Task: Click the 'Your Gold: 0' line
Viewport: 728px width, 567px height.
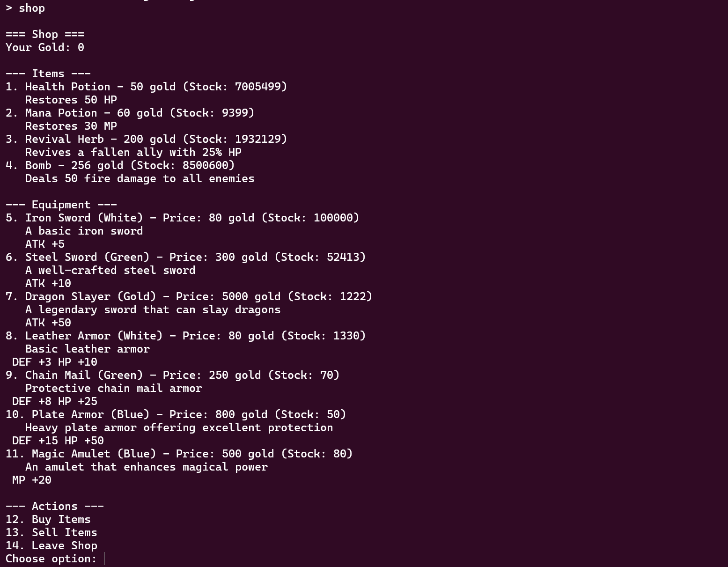Action: pyautogui.click(x=45, y=47)
